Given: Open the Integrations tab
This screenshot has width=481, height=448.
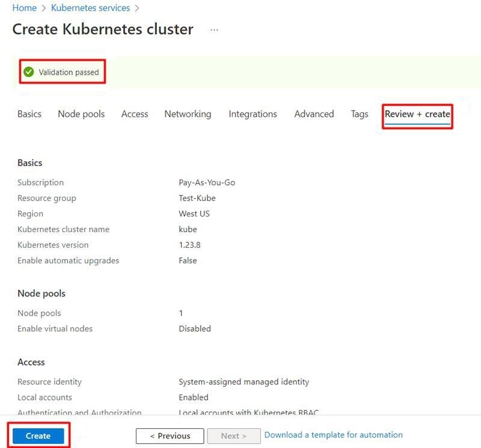Looking at the screenshot, I should pyautogui.click(x=253, y=114).
